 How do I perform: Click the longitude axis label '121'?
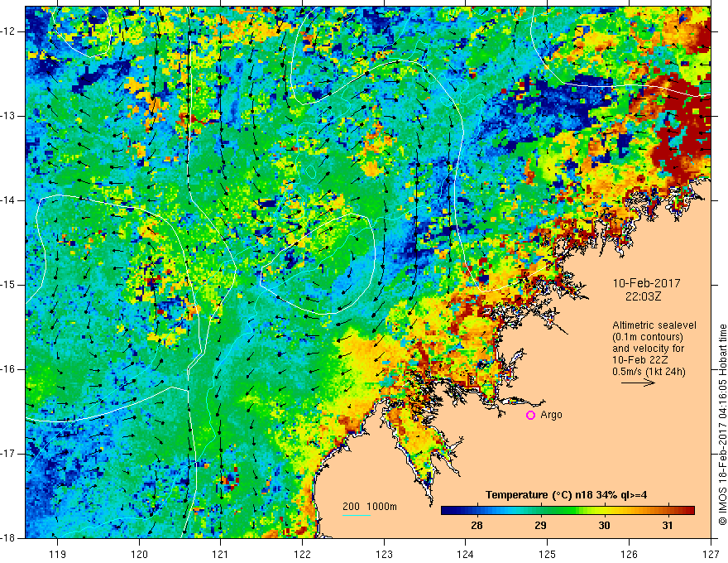(x=221, y=554)
